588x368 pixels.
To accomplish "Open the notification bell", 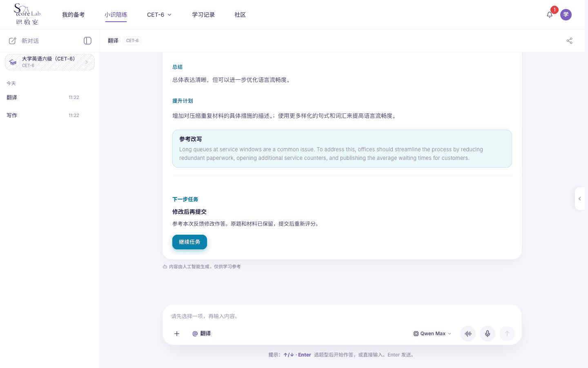I will [x=550, y=15].
